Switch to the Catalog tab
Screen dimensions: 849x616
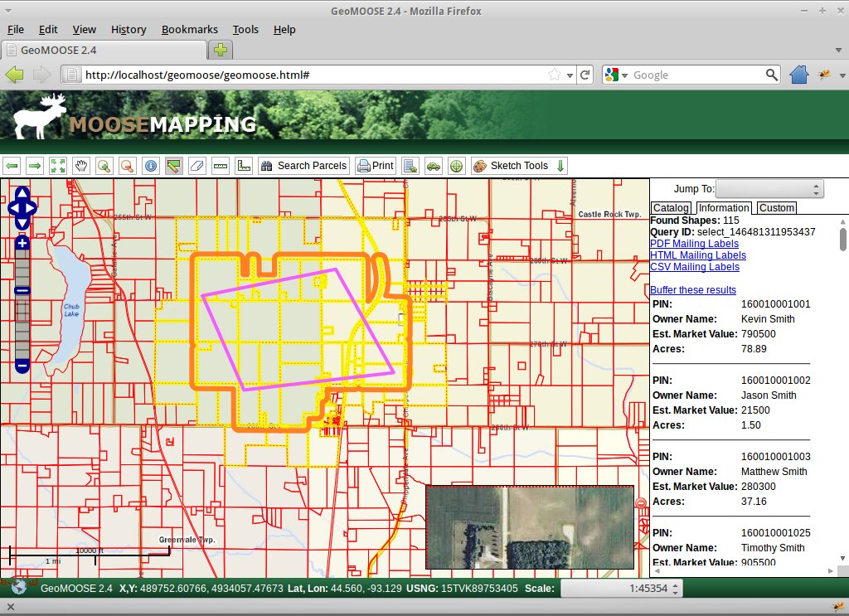pyautogui.click(x=670, y=208)
